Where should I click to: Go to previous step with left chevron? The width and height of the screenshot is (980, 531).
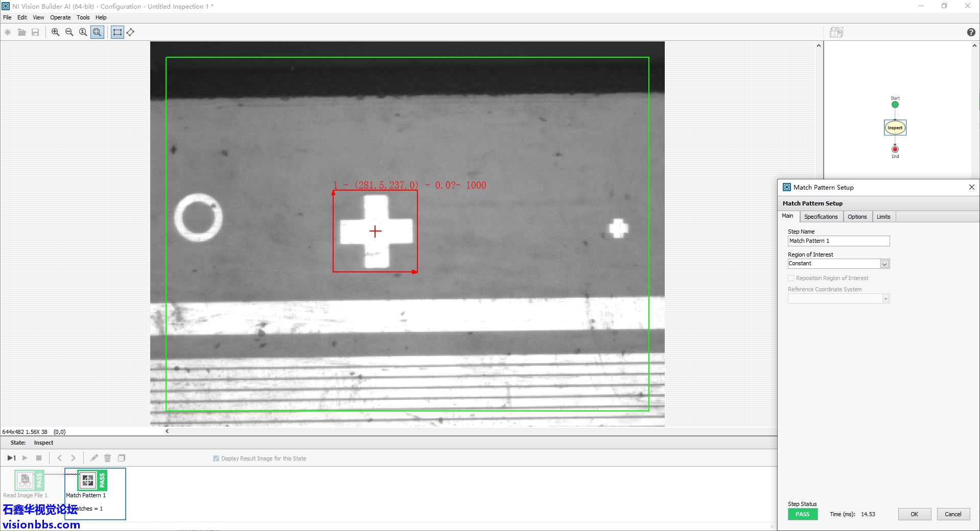[60, 458]
